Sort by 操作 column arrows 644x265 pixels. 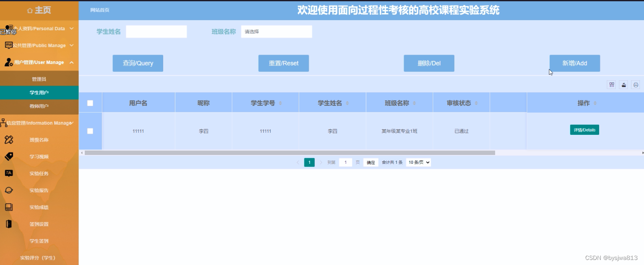(x=595, y=103)
